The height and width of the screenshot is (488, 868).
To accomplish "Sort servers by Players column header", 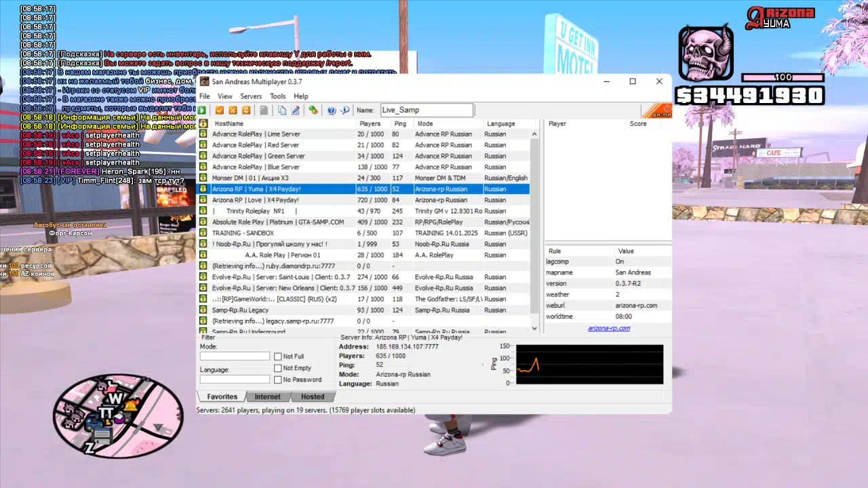I will pyautogui.click(x=374, y=124).
